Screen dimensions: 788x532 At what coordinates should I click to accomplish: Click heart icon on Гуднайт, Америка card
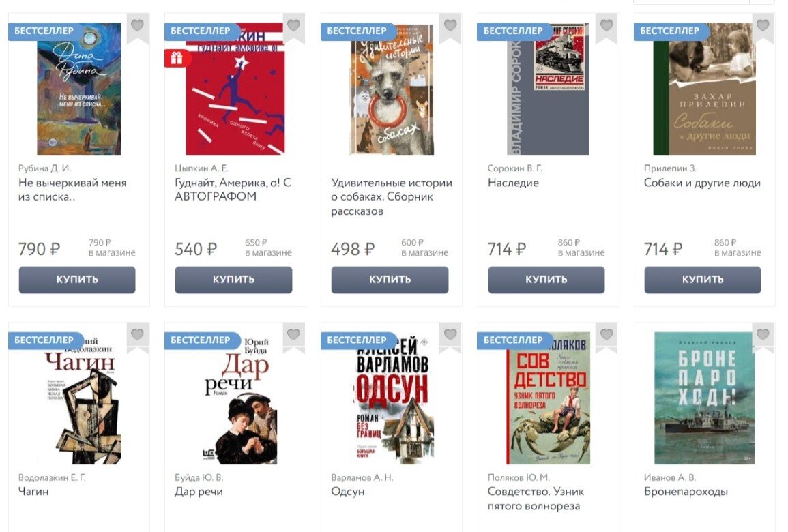point(293,25)
